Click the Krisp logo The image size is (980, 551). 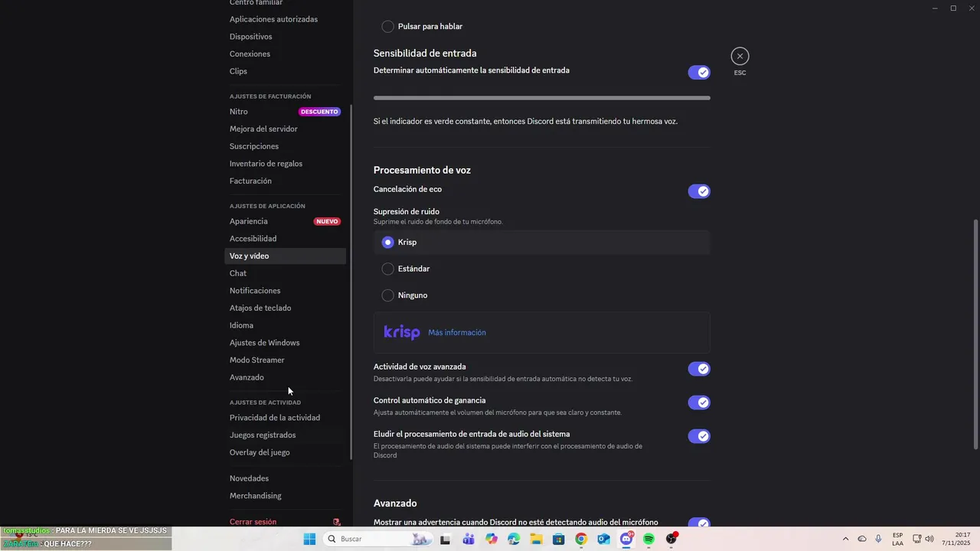[402, 332]
